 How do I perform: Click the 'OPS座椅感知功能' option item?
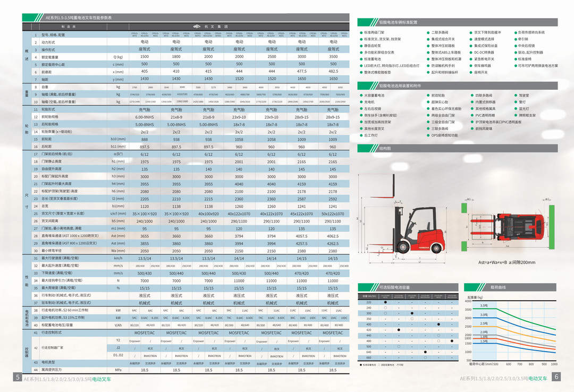(444, 135)
